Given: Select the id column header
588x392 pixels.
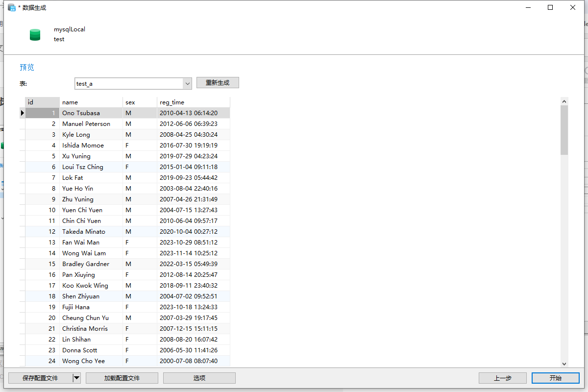Looking at the screenshot, I should 43,102.
